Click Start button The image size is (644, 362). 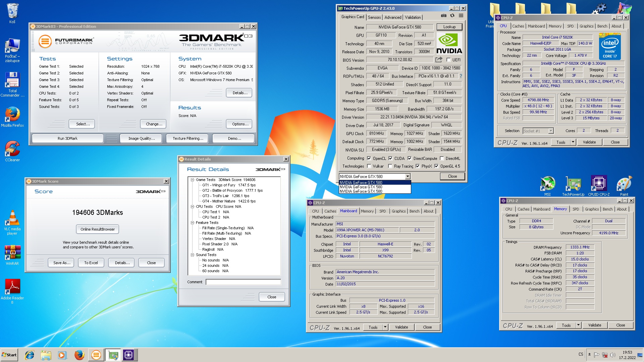point(9,355)
